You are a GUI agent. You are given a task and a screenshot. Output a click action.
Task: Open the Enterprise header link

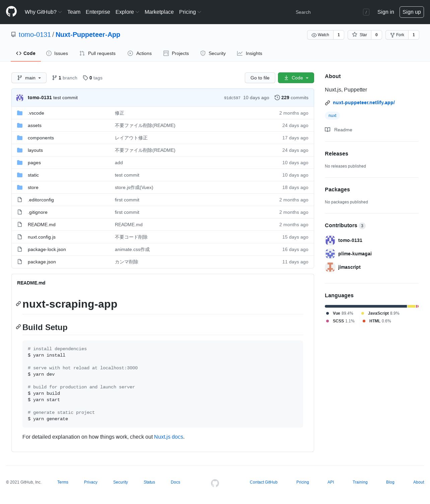coord(98,12)
